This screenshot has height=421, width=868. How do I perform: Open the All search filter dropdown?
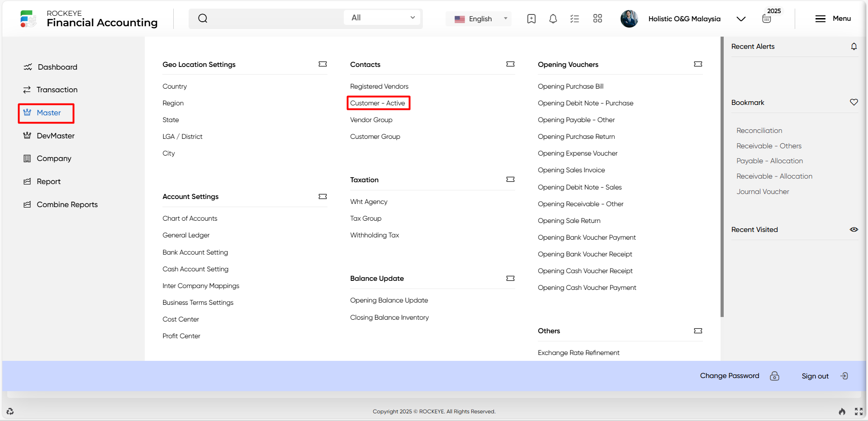pos(383,18)
